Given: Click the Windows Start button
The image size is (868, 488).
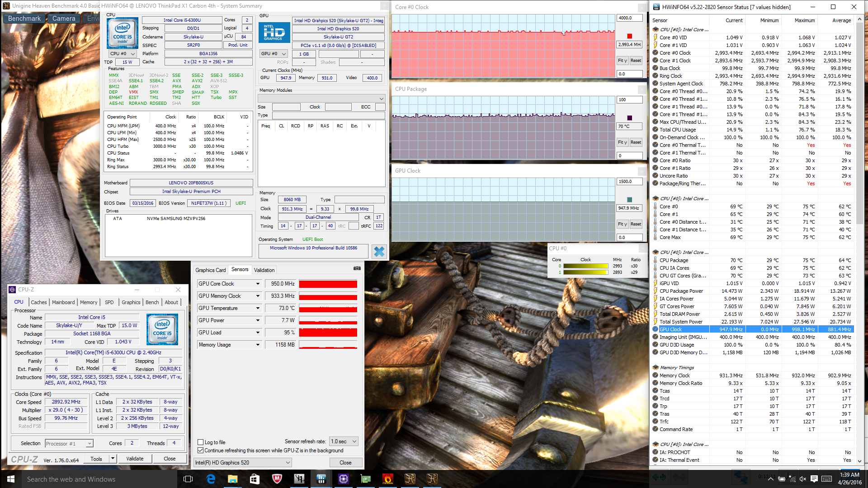Looking at the screenshot, I should pyautogui.click(x=11, y=479).
